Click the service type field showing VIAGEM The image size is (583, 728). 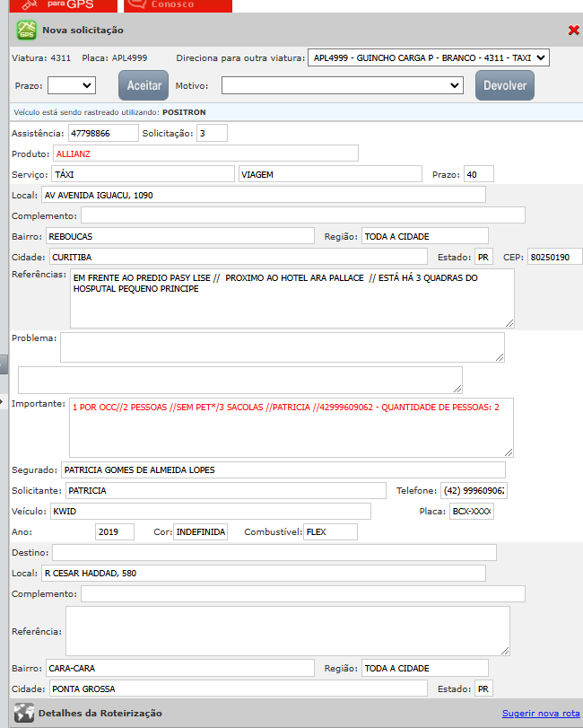(x=330, y=174)
